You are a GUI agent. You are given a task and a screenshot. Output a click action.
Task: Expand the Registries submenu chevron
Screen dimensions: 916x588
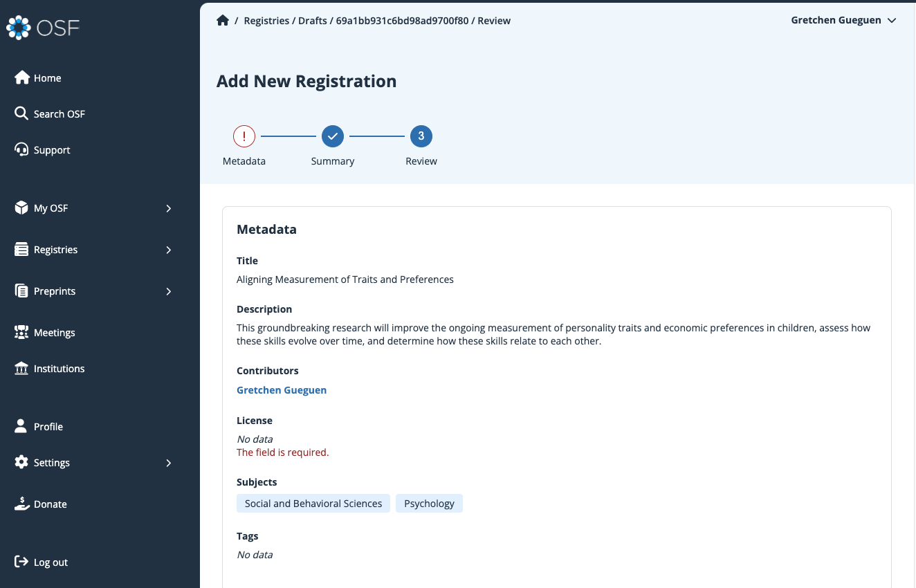[x=168, y=250]
